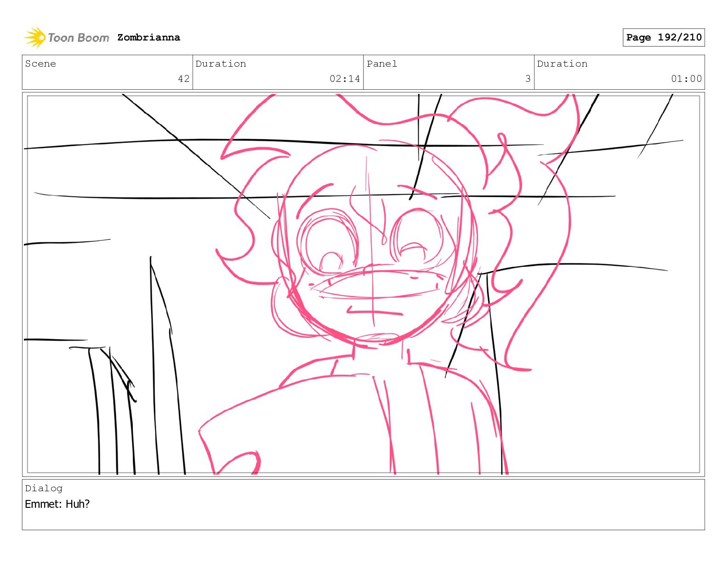The image size is (728, 563).
Task: Click the scene number 42
Action: pos(184,79)
